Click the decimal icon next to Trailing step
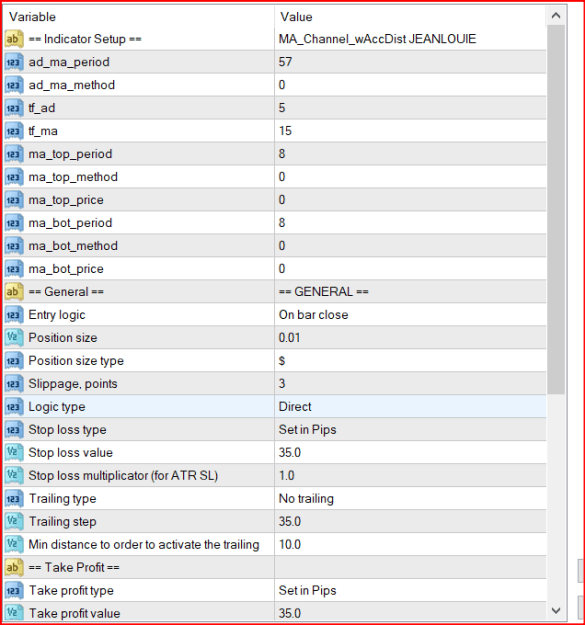Image resolution: width=585 pixels, height=625 pixels. 13,522
